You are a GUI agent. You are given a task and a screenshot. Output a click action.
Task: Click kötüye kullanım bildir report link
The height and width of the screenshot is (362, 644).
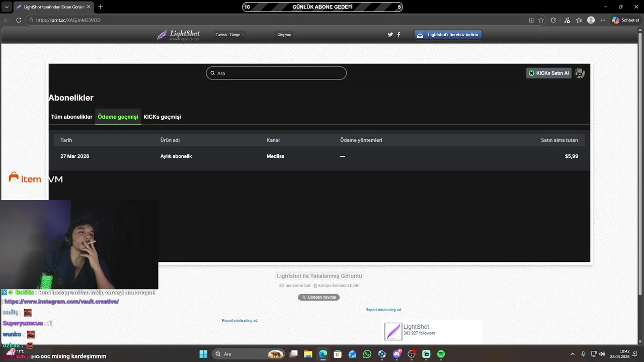[x=337, y=286]
